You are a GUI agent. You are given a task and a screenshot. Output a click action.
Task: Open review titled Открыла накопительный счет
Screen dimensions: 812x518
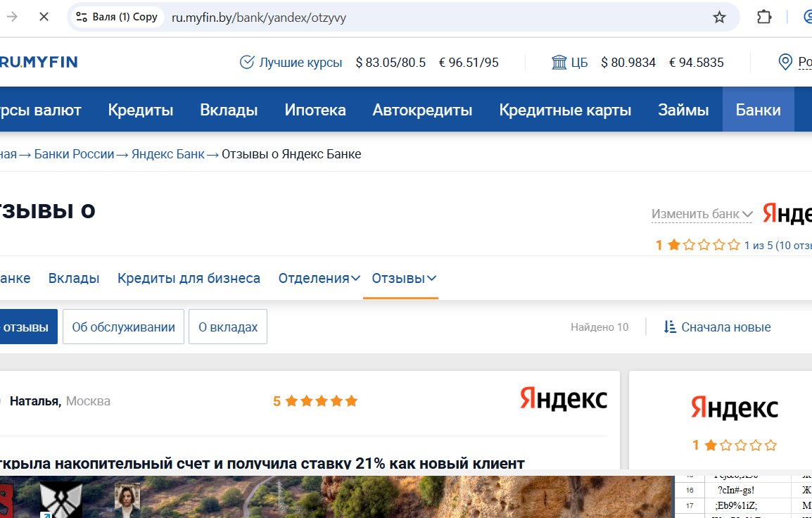262,462
